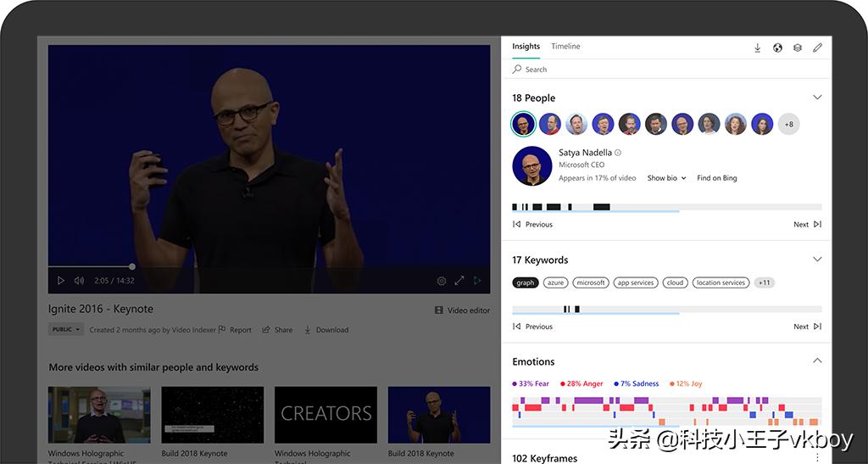Screen dimensions: 868x464
Task: Click the video progress slider handle
Action: click(x=132, y=267)
